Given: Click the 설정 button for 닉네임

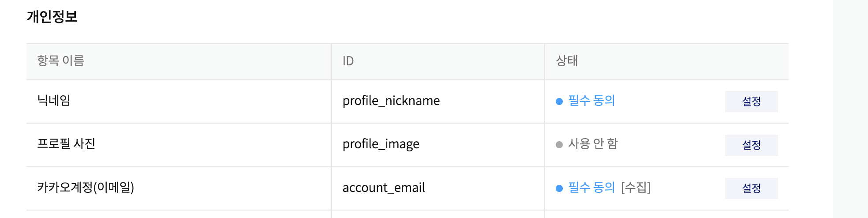Looking at the screenshot, I should (x=751, y=101).
